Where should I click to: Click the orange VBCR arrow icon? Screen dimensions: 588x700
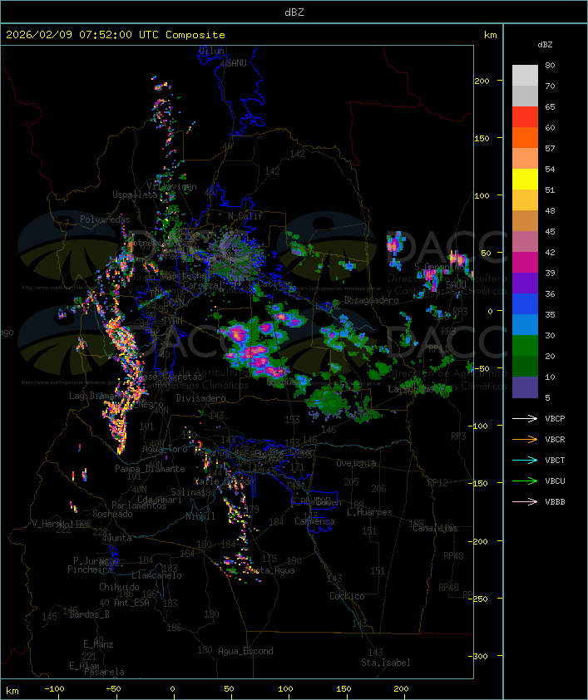[x=525, y=439]
